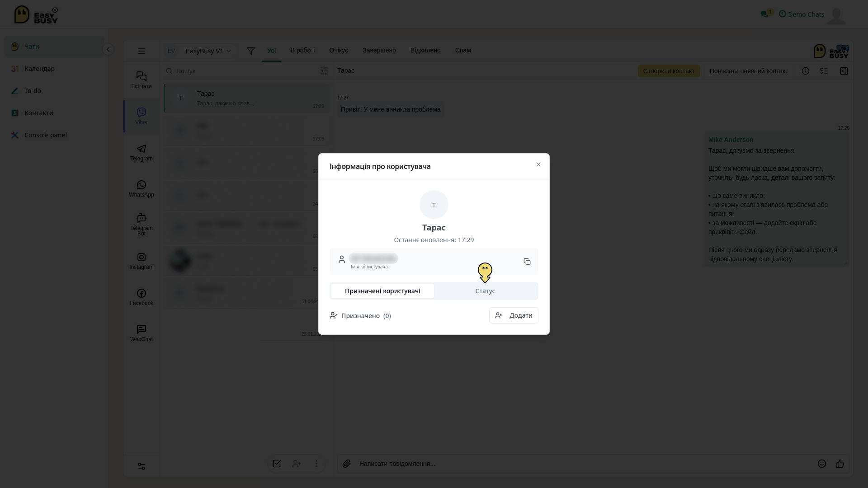Open the chat filter funnel icon

[x=251, y=51]
